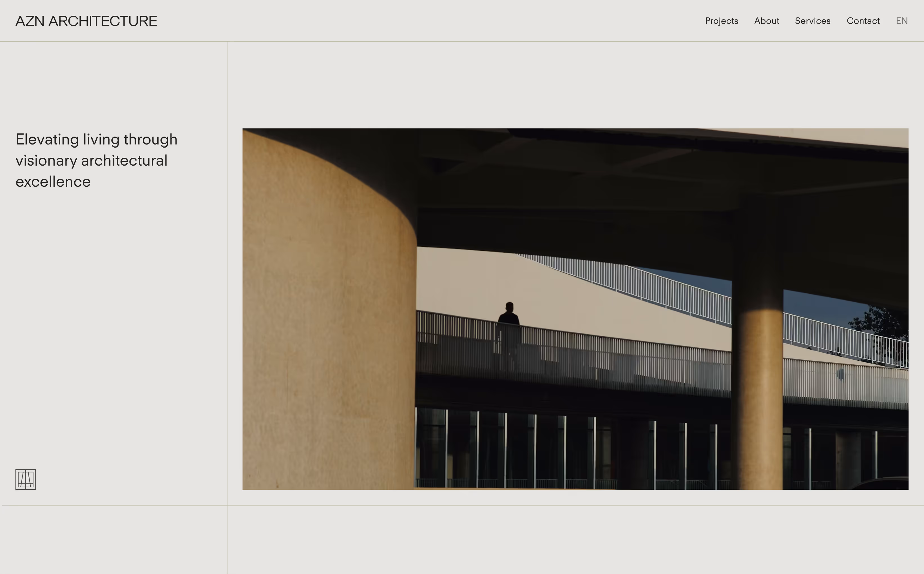Navigate to the Services section
Screen dimensions: 924x574
(x=813, y=21)
